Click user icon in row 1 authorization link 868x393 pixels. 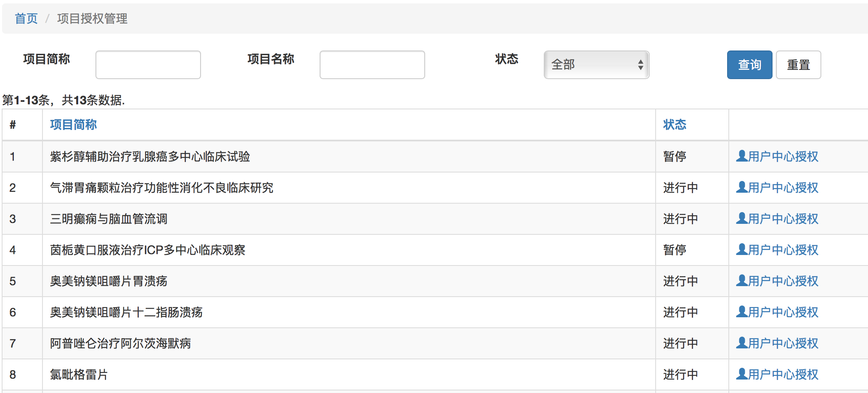741,156
